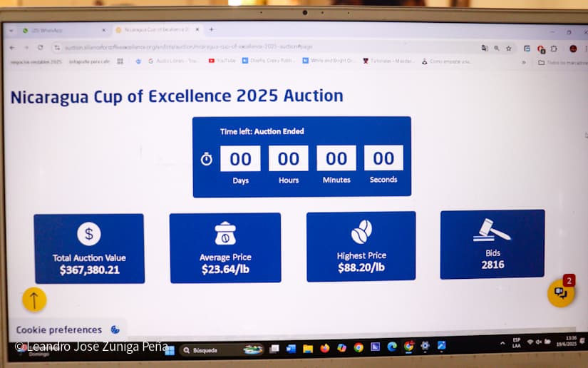
Task: Open File Explorer from the taskbar
Action: coord(308,348)
